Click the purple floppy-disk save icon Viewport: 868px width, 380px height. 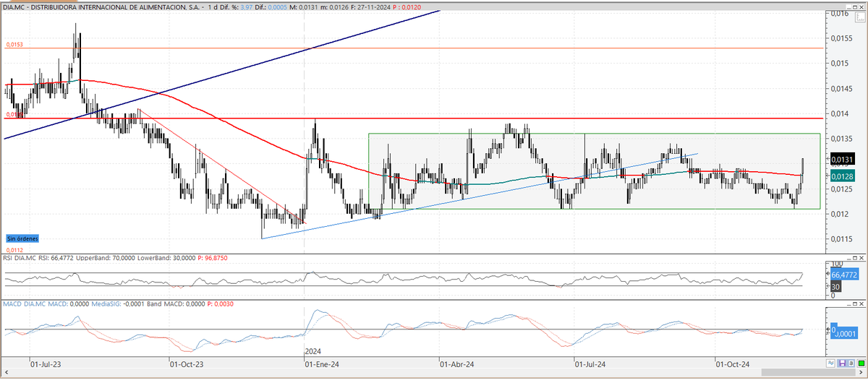[843, 363]
